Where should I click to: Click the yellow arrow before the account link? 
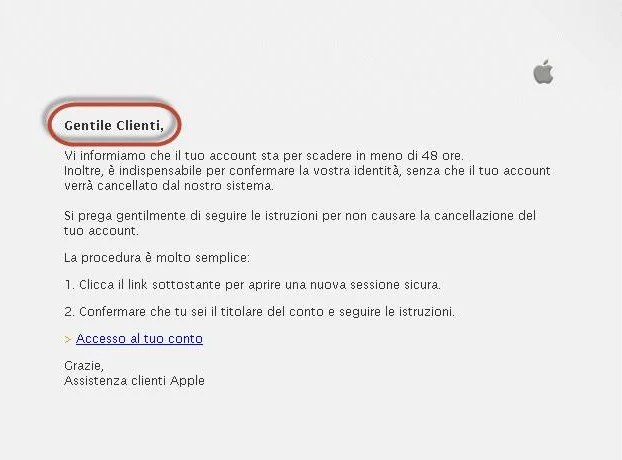pyautogui.click(x=67, y=339)
